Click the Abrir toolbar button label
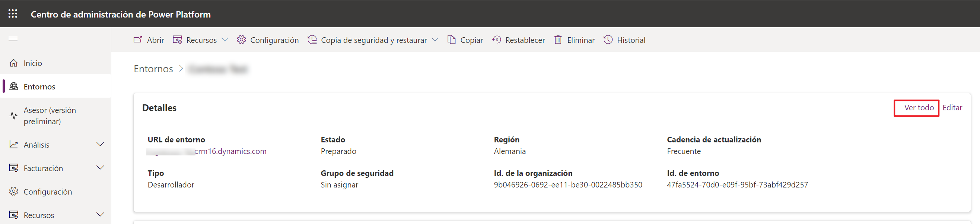This screenshot has height=224, width=980. [x=156, y=40]
